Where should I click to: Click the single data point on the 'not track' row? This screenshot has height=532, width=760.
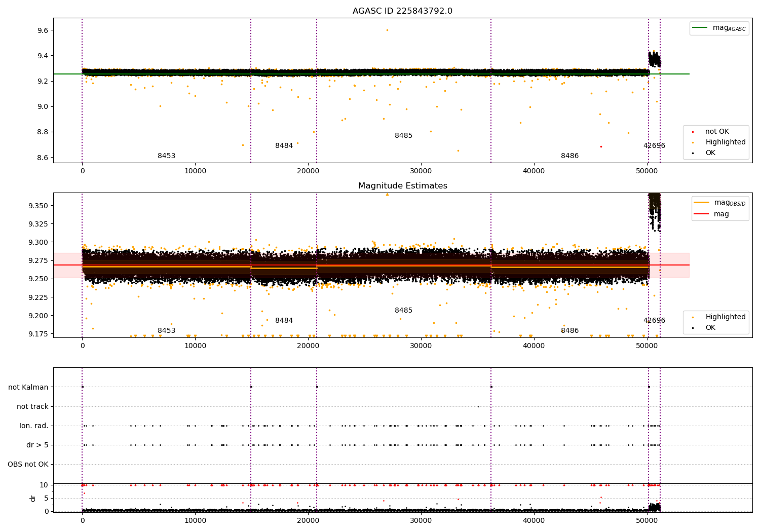pyautogui.click(x=478, y=406)
